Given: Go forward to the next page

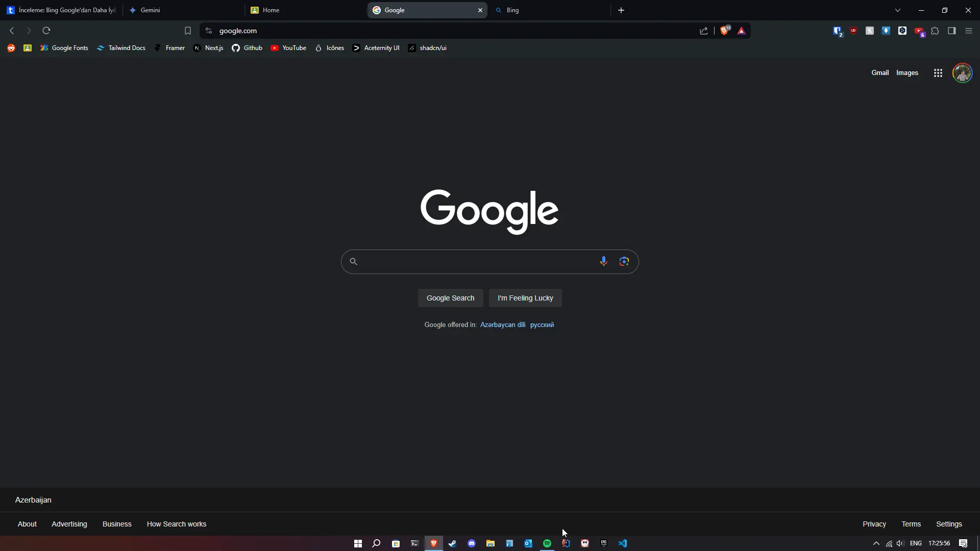Looking at the screenshot, I should pos(29,31).
